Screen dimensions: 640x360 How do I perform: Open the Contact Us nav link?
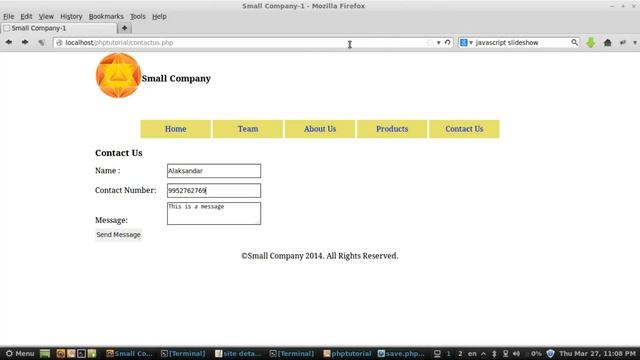(464, 129)
